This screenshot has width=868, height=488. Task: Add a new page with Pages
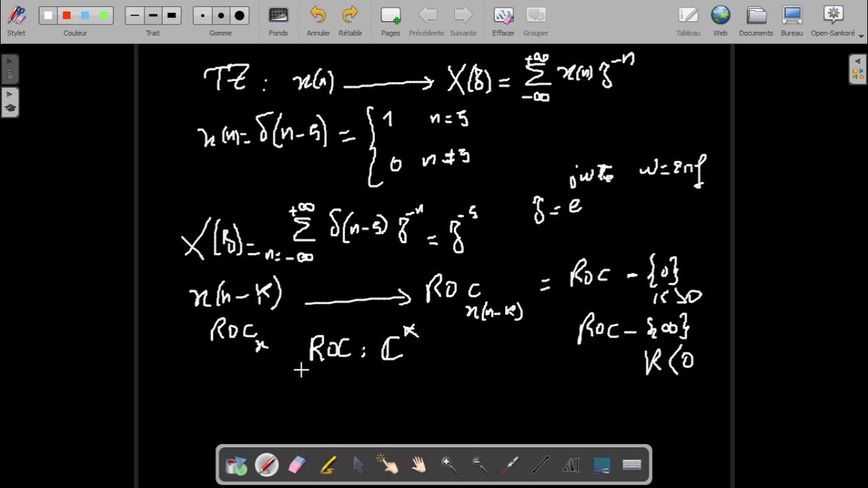(x=391, y=20)
